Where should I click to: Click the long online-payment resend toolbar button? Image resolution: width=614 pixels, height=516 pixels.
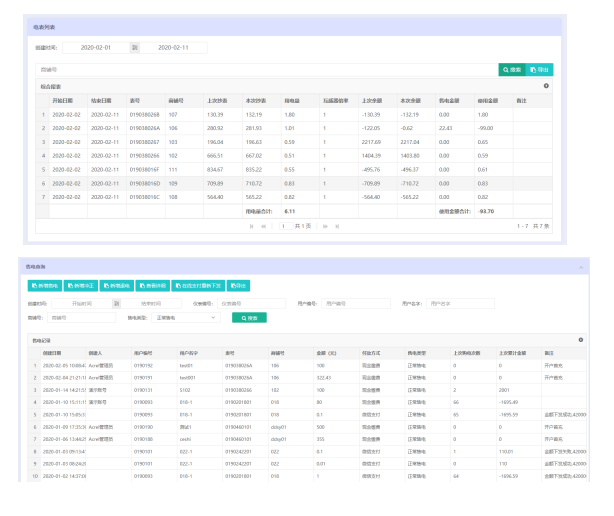pos(199,286)
